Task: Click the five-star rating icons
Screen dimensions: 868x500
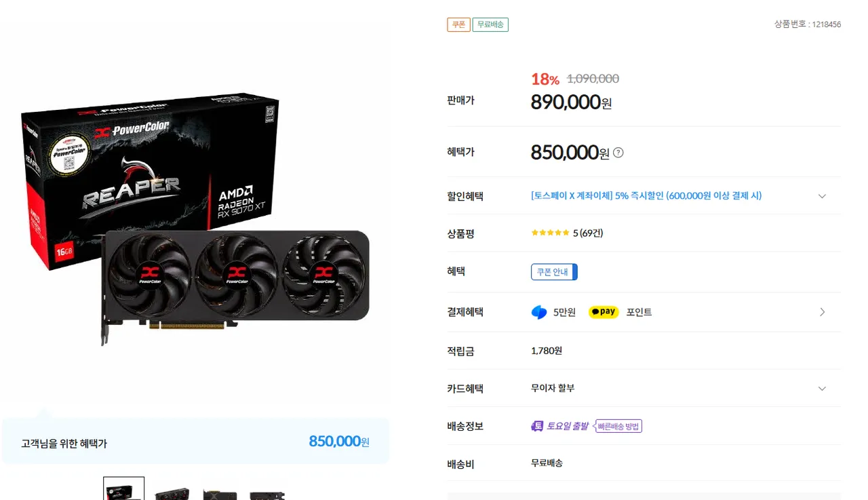Action: click(x=550, y=233)
